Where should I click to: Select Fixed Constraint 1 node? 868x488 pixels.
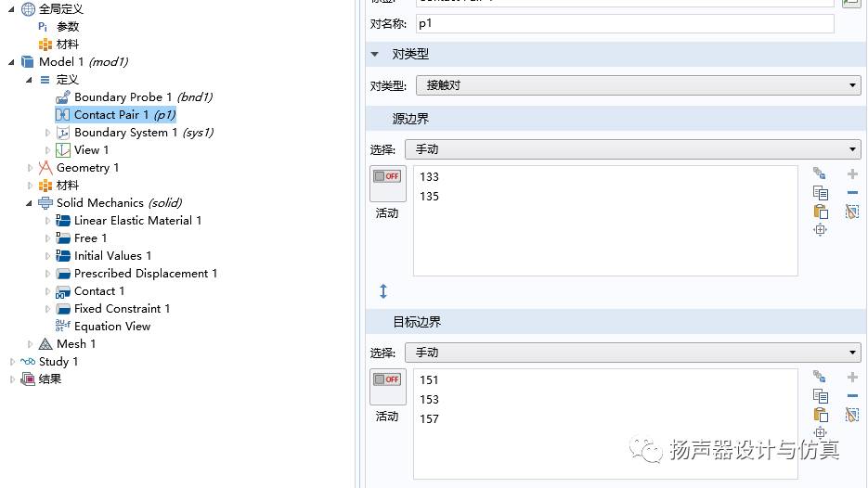coord(122,309)
